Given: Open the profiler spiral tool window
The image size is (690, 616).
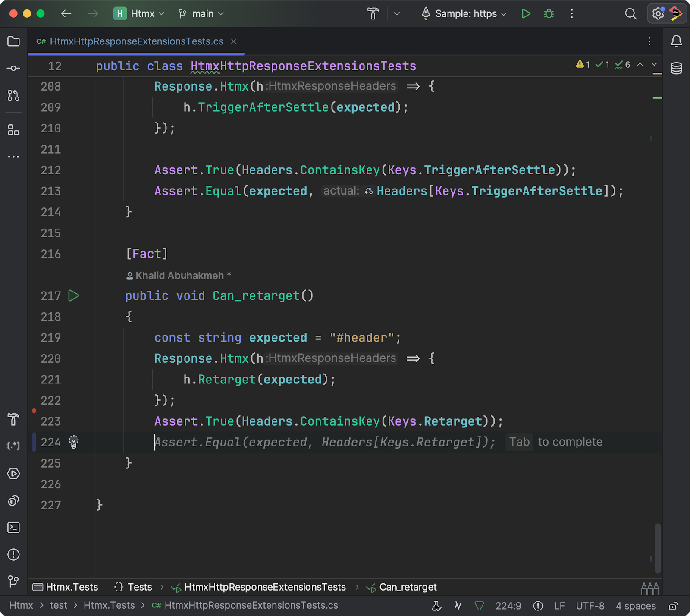Looking at the screenshot, I should (x=13, y=500).
